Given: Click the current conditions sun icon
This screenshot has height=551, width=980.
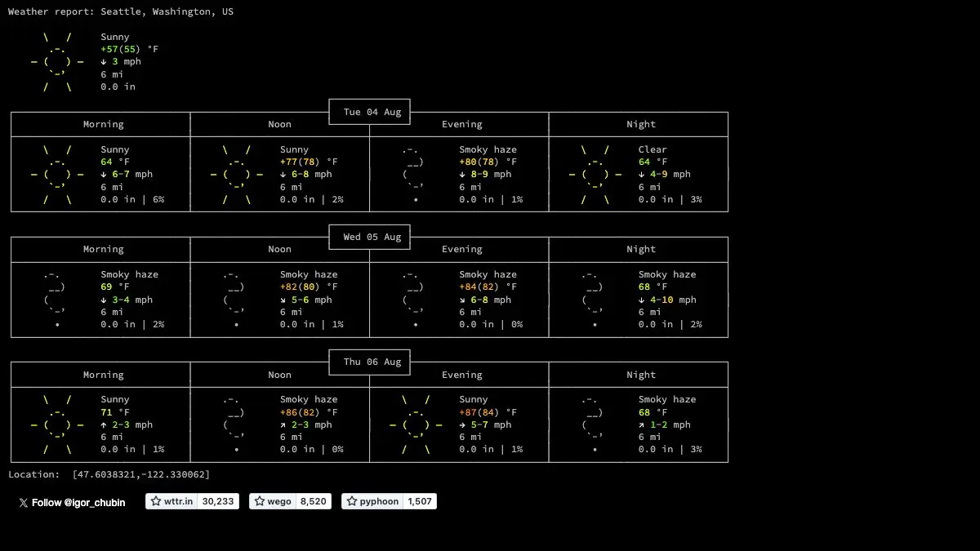Looking at the screenshot, I should pyautogui.click(x=57, y=62).
